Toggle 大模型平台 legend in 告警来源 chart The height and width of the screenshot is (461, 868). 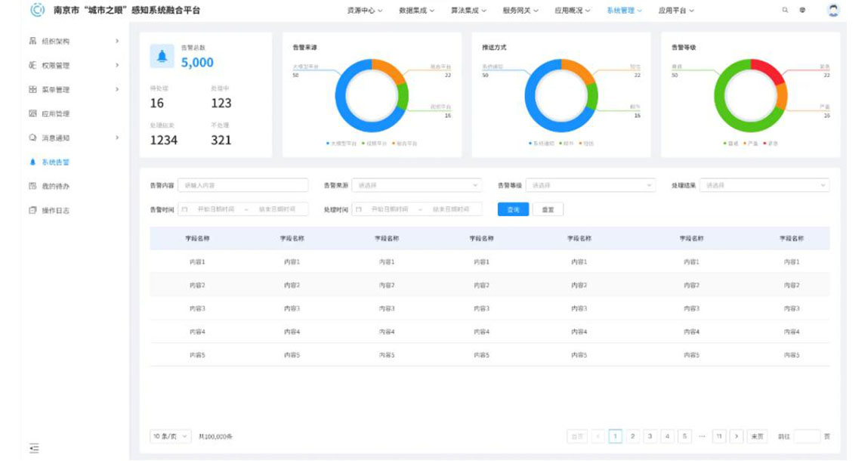coord(341,143)
